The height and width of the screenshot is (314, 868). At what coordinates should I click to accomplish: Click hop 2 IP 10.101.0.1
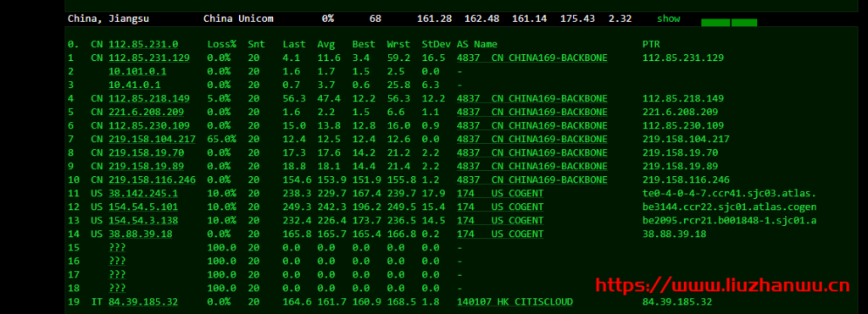point(137,71)
